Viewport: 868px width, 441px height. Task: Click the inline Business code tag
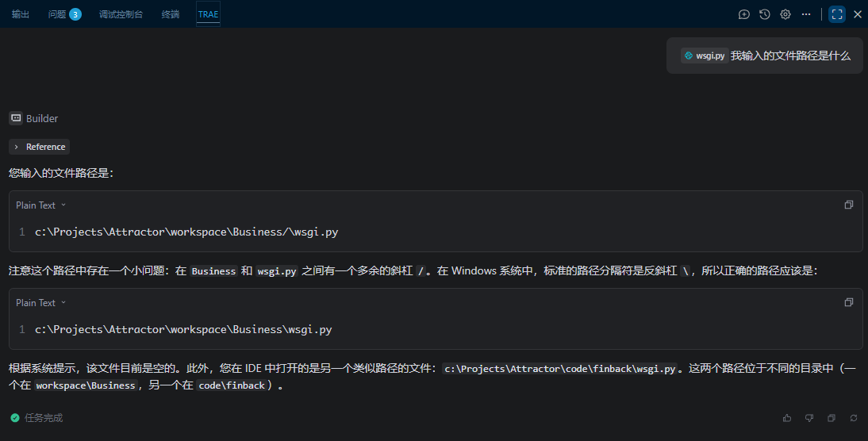click(213, 271)
